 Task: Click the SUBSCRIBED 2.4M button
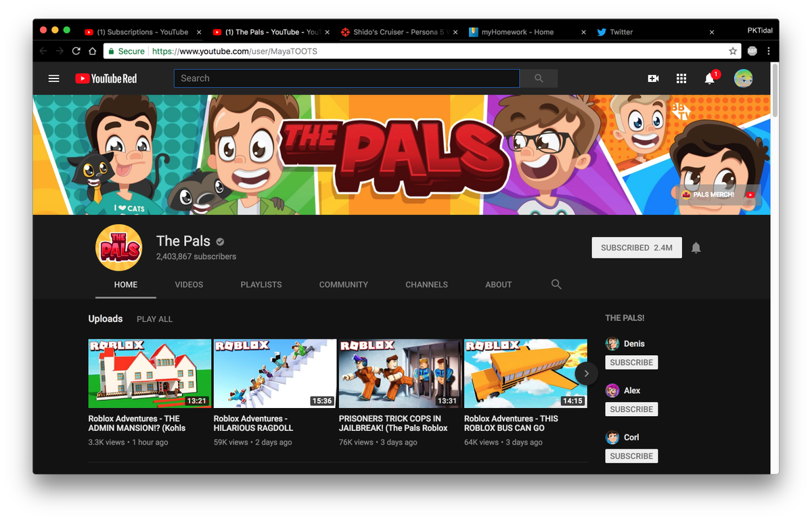tap(637, 248)
